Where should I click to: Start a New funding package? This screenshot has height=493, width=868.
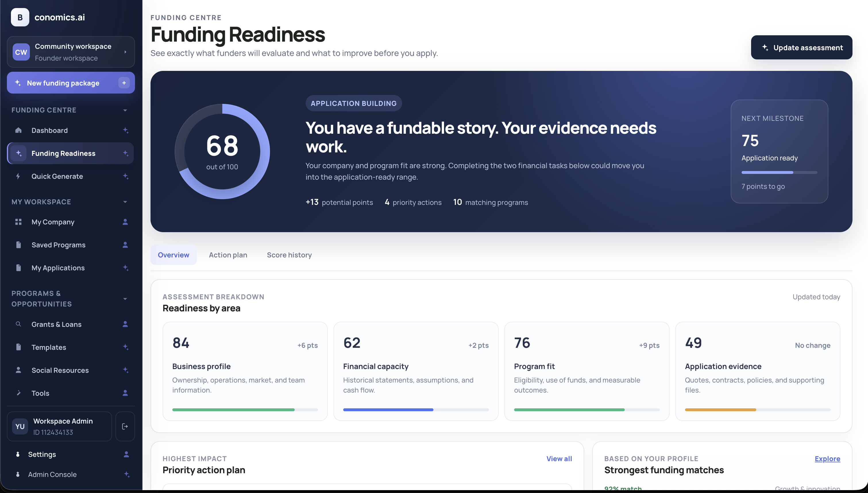[x=70, y=83]
